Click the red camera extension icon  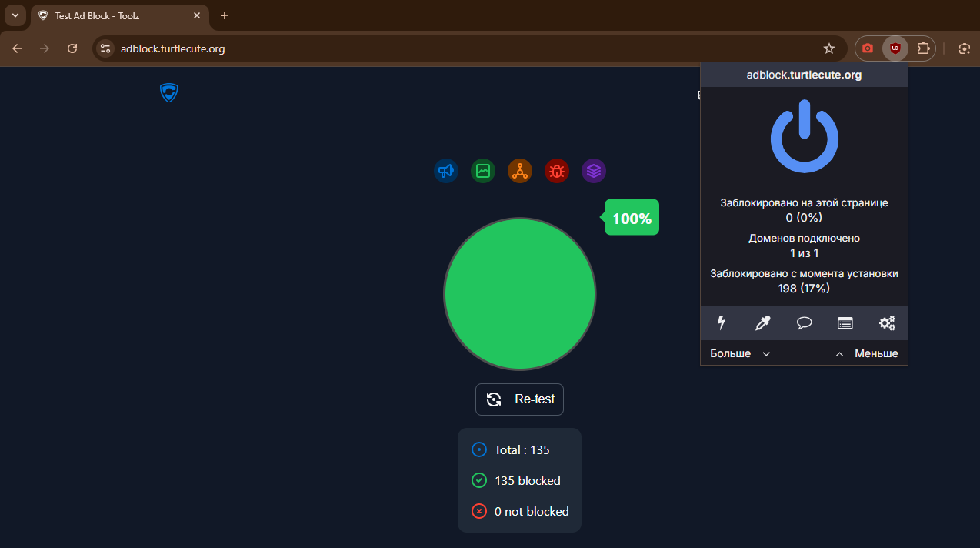coord(868,48)
